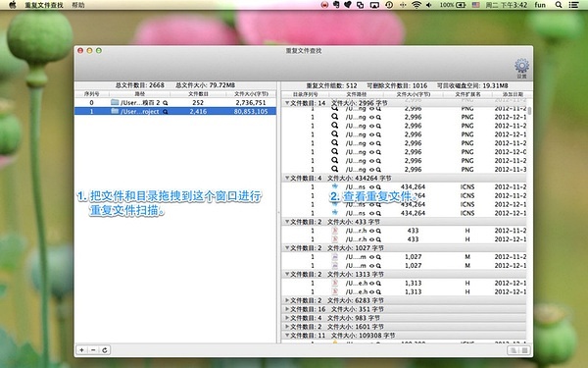Viewport: 588px width, 368px height.
Task: Open the 设置 gear in the toolbar
Action: tap(521, 68)
